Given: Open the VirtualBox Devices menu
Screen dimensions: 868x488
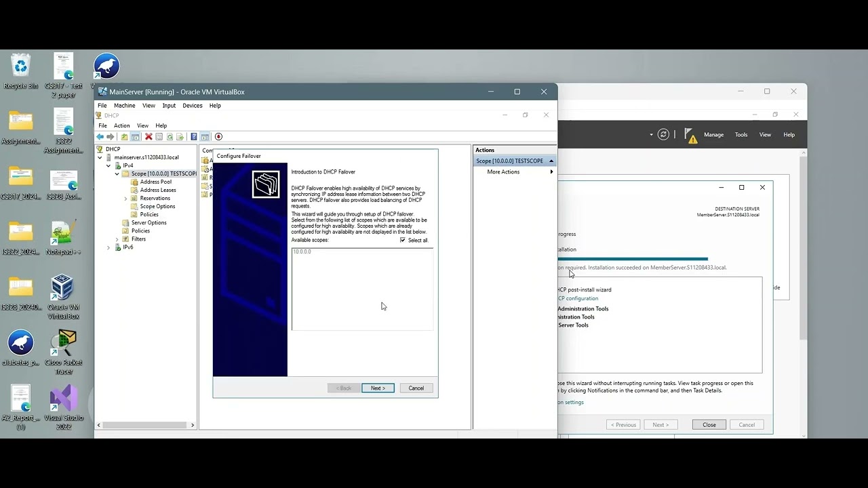Looking at the screenshot, I should click(x=193, y=106).
